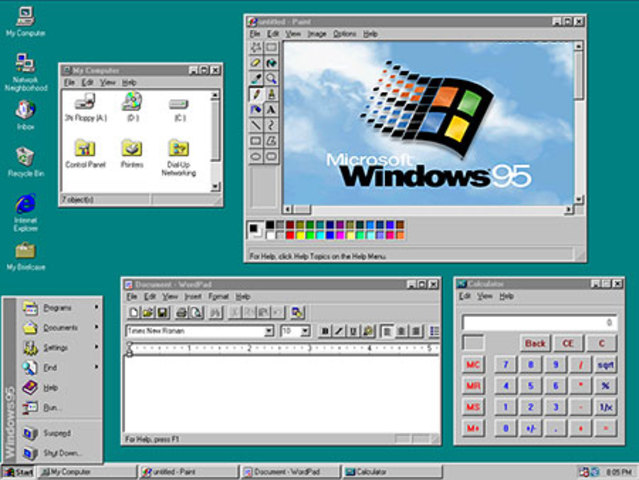Select the Rounded Rectangle tool in Paint
The image size is (639, 480).
pos(271,156)
